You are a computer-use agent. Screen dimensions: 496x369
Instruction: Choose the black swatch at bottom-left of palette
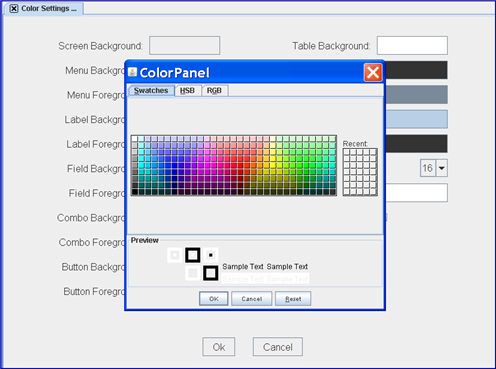coord(135,191)
